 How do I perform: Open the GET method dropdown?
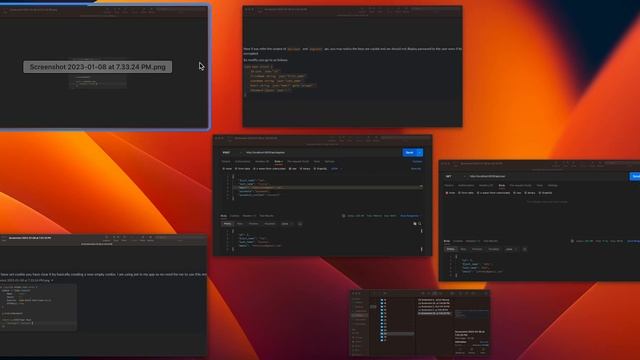[455, 176]
